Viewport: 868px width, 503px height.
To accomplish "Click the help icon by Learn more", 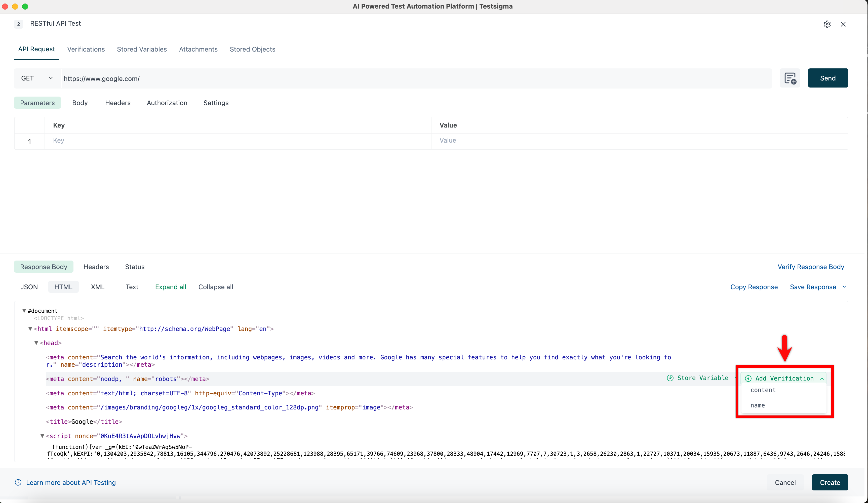I will 18,482.
